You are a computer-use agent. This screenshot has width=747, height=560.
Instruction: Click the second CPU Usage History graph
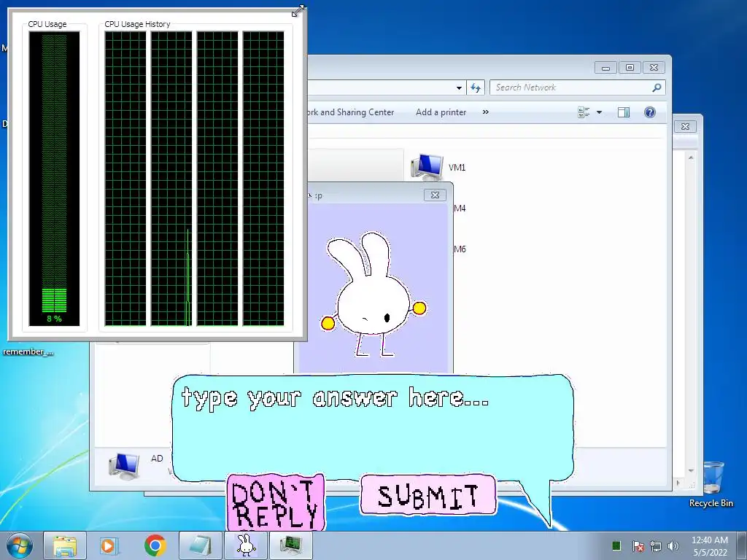(x=171, y=179)
